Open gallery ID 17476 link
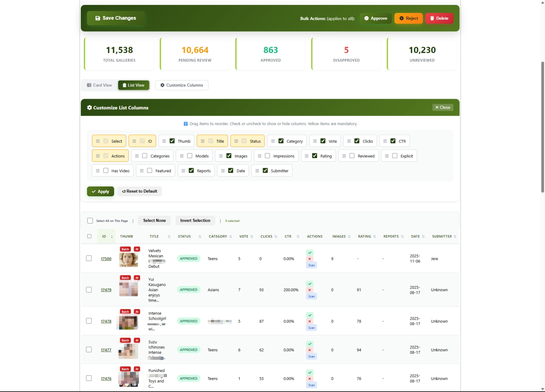This screenshot has height=392, width=545. click(x=106, y=378)
